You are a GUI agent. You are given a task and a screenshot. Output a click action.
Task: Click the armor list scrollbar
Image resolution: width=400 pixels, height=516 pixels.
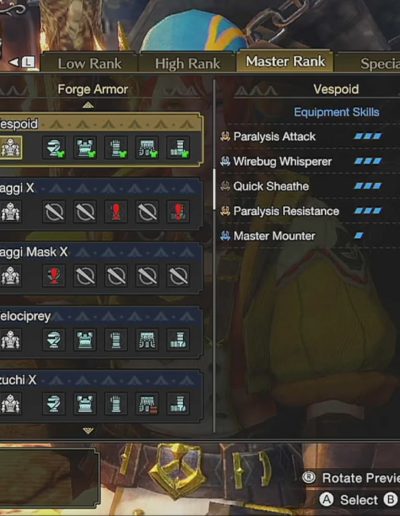point(214,189)
